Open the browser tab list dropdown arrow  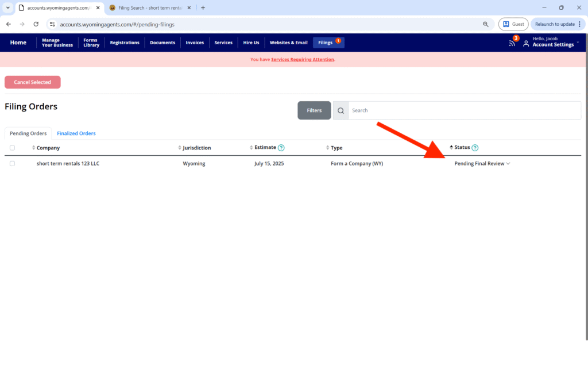(7, 7)
